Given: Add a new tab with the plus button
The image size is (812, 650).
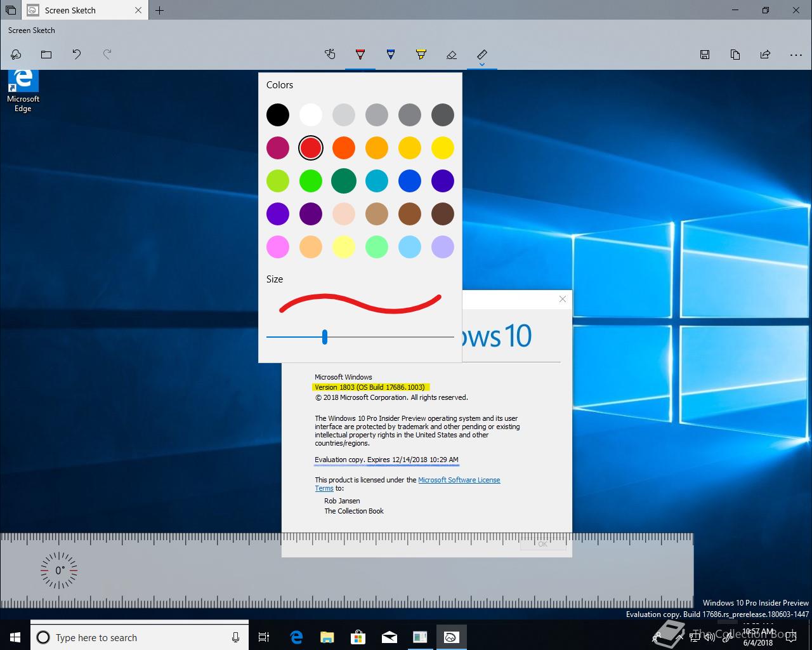Looking at the screenshot, I should point(160,10).
